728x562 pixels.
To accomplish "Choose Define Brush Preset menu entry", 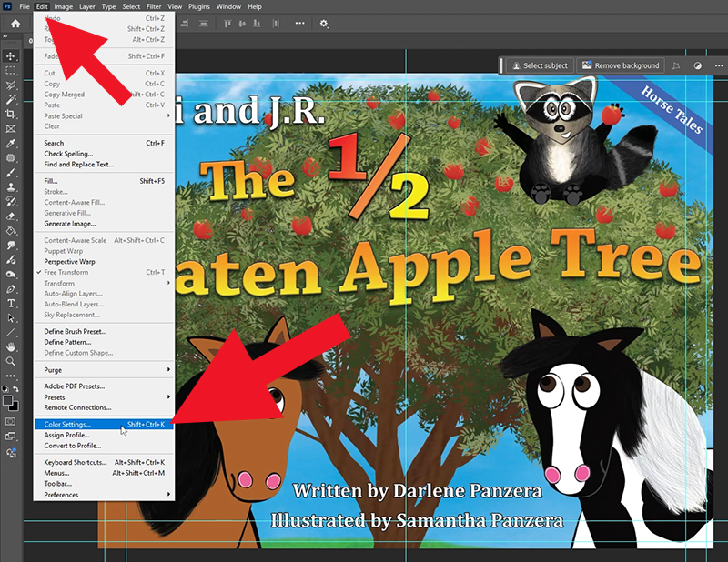I will [x=104, y=331].
